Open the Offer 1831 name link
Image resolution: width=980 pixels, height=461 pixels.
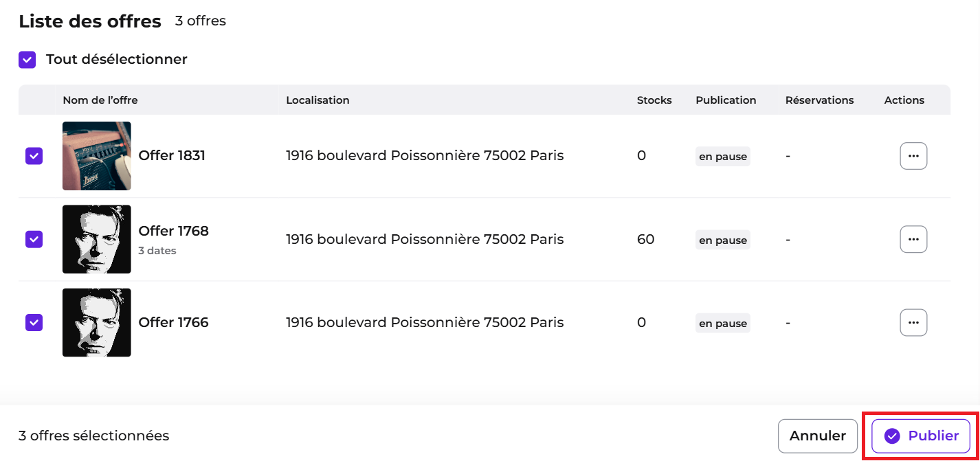[x=172, y=155]
